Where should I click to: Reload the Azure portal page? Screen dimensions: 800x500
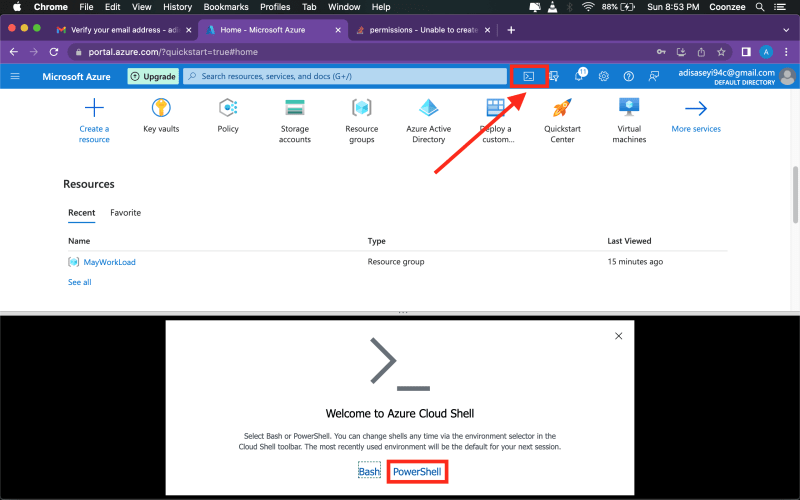tap(54, 52)
